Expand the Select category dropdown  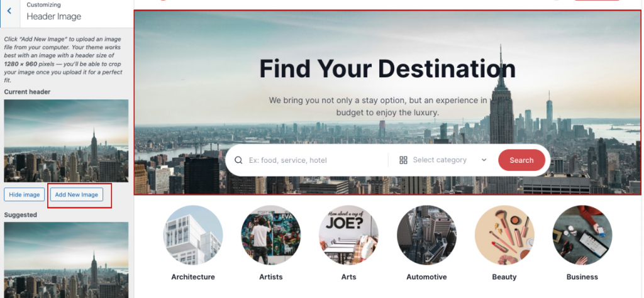point(443,160)
